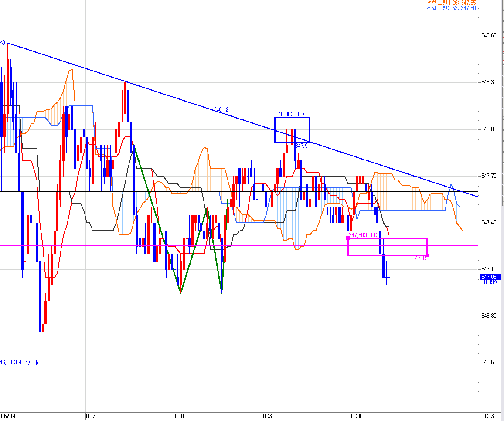Screen dimensions: 504x421
Task: Click the 347,40 price axis label
Action: coord(489,222)
